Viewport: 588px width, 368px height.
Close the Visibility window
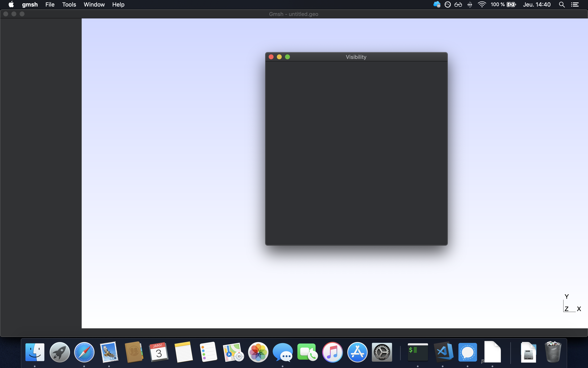271,57
